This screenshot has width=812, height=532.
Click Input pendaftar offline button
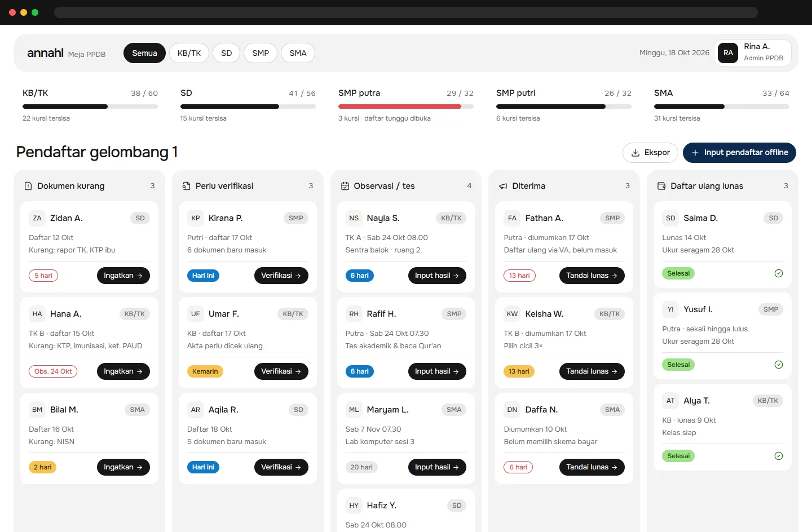[739, 153]
